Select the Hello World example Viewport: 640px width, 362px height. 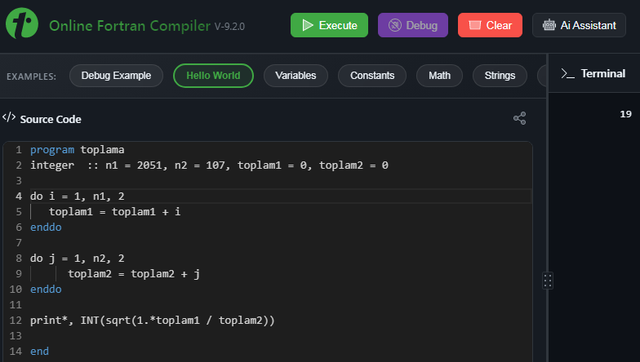pos(213,76)
